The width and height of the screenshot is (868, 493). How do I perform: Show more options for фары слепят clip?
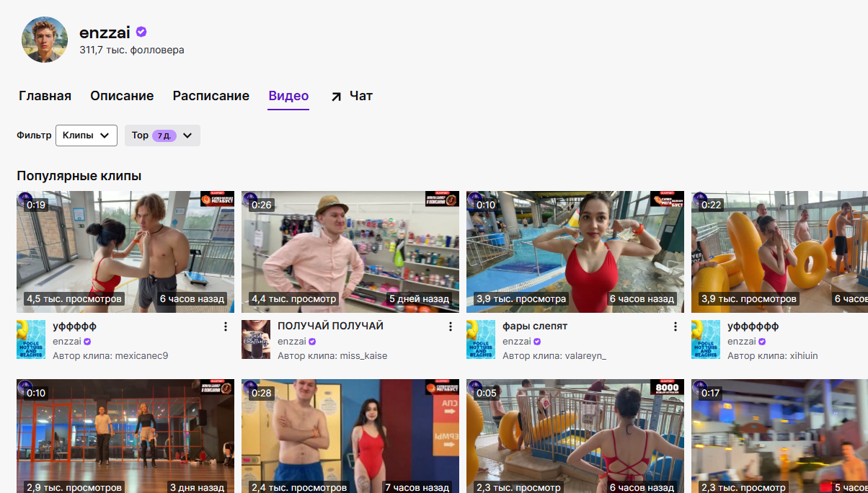click(676, 327)
